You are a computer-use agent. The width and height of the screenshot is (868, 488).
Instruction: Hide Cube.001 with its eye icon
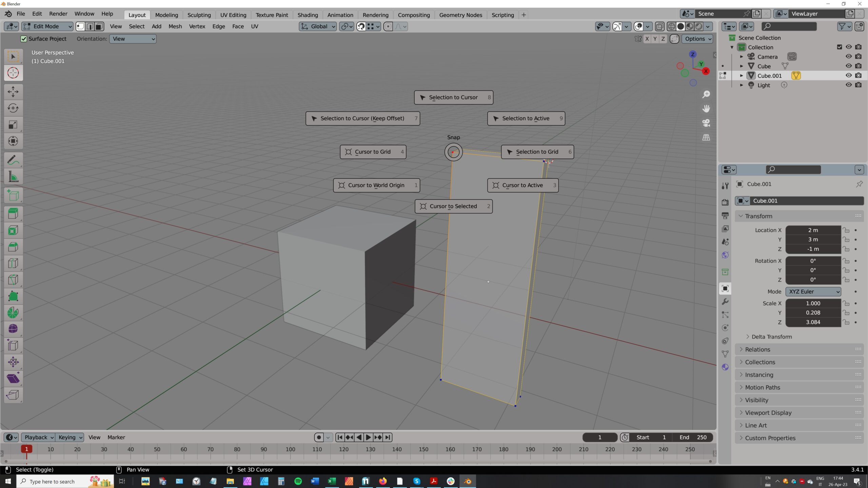pyautogui.click(x=848, y=76)
